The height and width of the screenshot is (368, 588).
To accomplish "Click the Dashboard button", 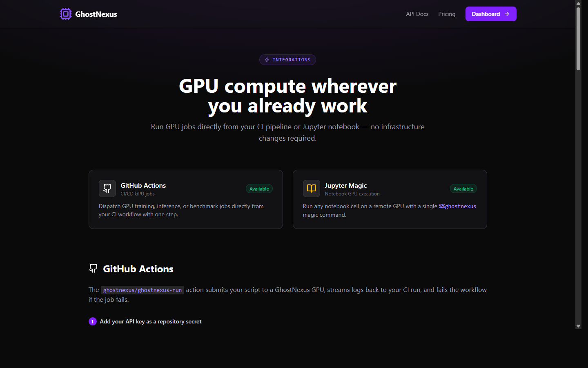I will [491, 13].
